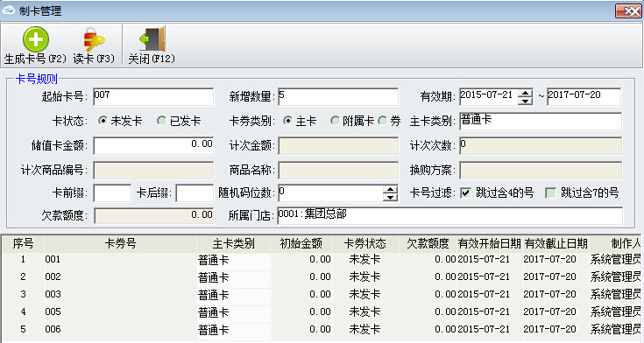
Task: Click the green Generate Card Number (F2) icon
Action: (x=36, y=39)
